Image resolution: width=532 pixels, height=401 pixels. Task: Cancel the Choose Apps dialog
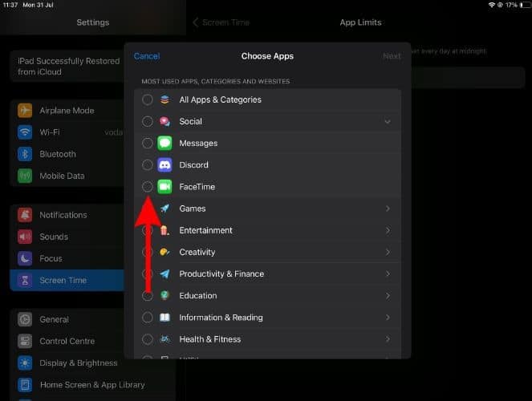click(147, 56)
